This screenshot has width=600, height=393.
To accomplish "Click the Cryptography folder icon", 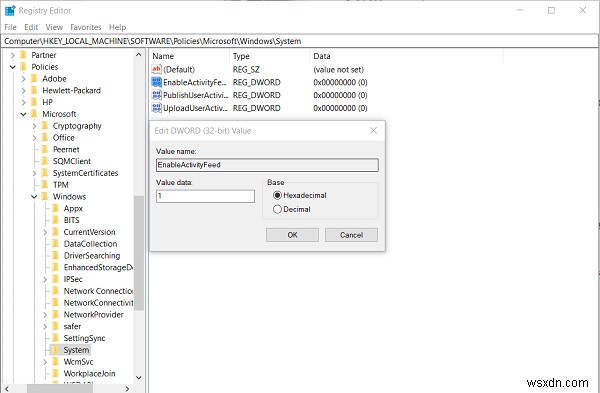I will click(x=45, y=126).
